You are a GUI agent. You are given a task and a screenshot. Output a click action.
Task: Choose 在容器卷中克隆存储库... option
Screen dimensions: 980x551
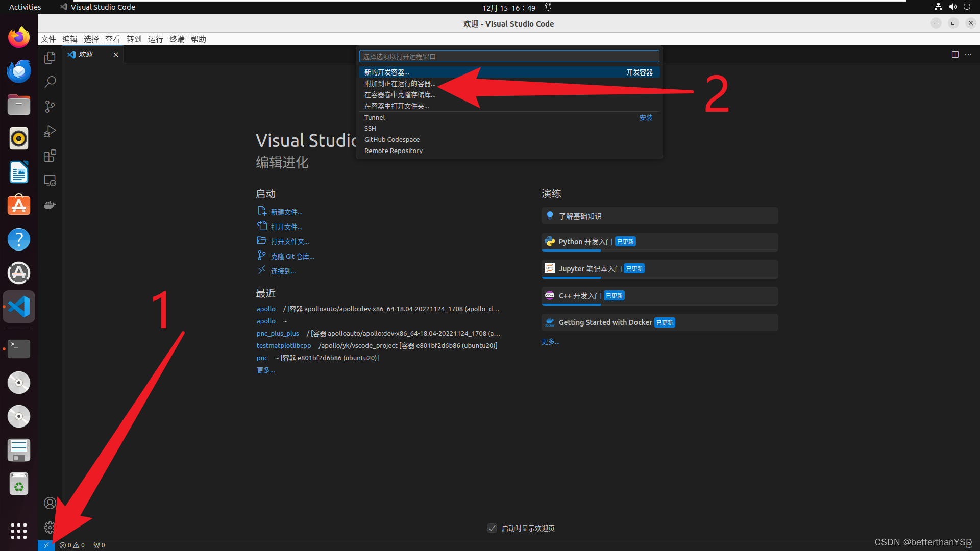coord(509,95)
